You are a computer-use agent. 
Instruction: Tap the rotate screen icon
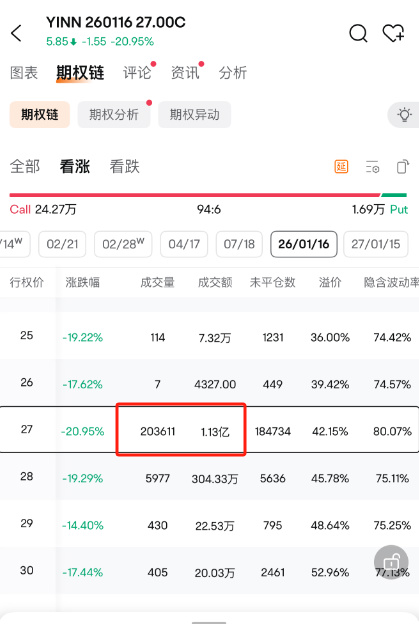tap(403, 167)
